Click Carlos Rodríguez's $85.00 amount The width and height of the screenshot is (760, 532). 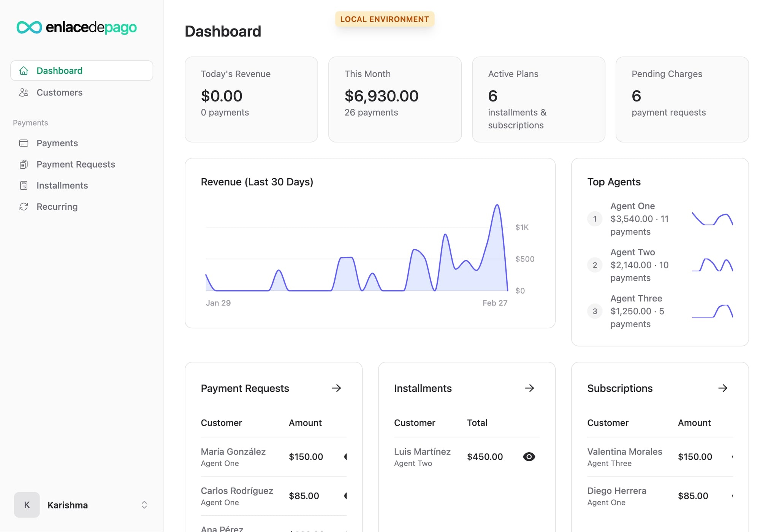tap(304, 496)
